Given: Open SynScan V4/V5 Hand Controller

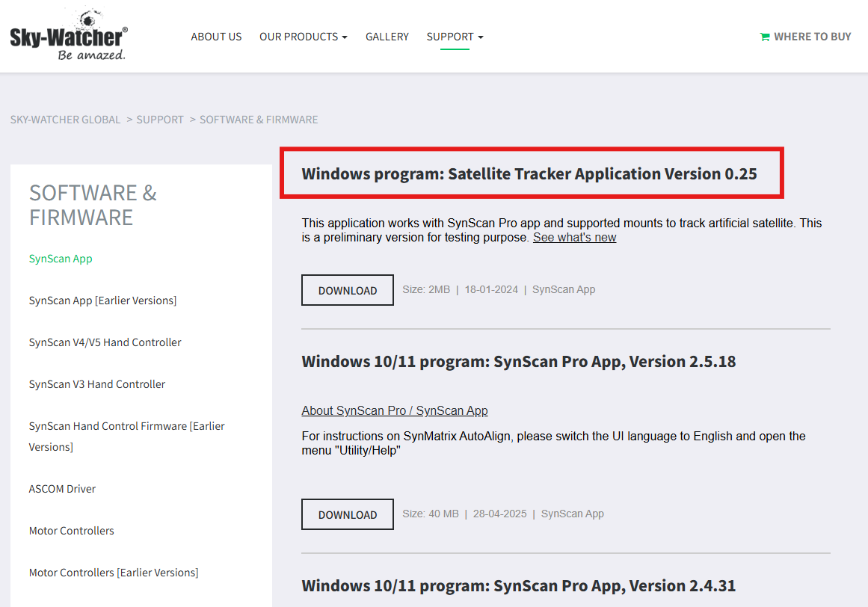Looking at the screenshot, I should coord(105,342).
